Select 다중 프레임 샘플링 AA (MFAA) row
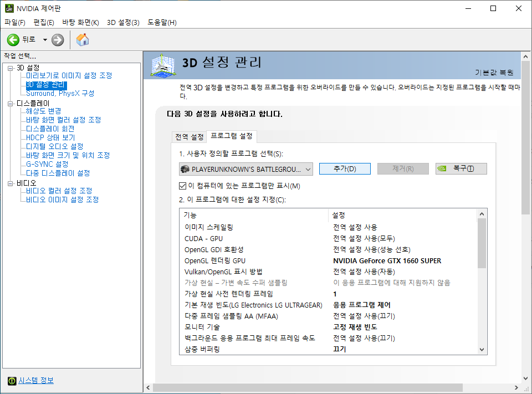Image resolution: width=532 pixels, height=394 pixels. [328, 316]
